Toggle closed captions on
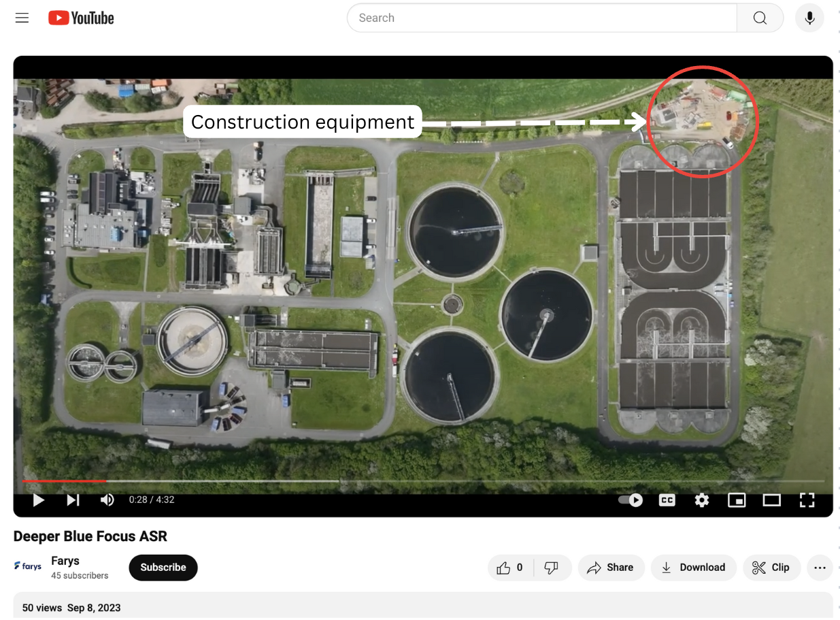The height and width of the screenshot is (620, 840). click(667, 500)
